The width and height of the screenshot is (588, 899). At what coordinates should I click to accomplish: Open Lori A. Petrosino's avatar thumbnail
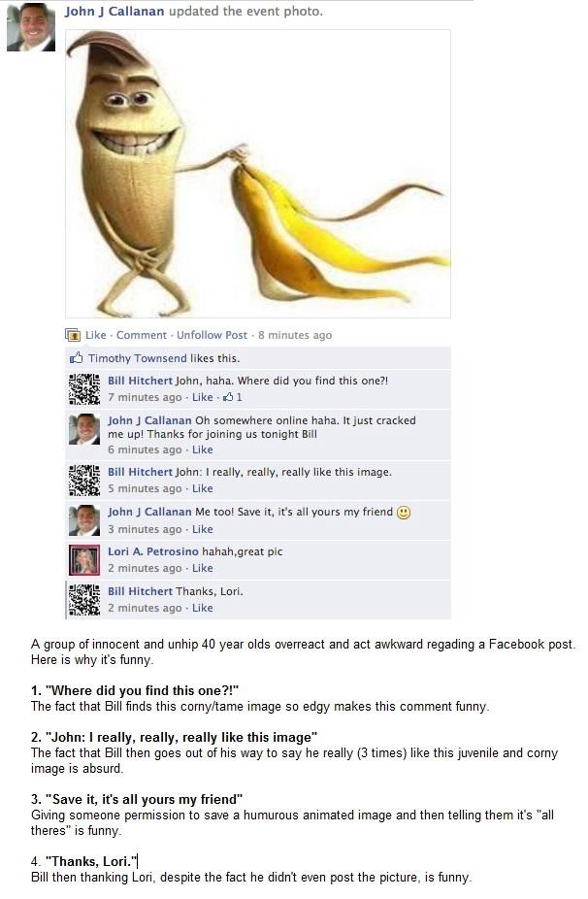coord(84,559)
